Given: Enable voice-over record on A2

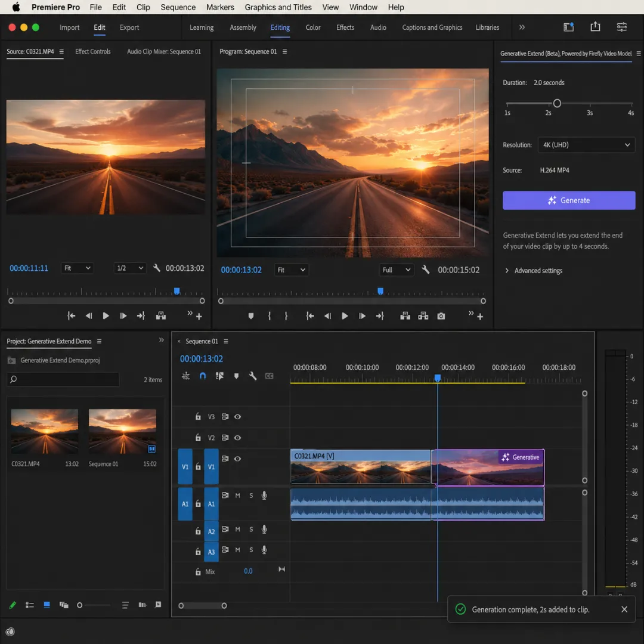Looking at the screenshot, I should click(264, 530).
